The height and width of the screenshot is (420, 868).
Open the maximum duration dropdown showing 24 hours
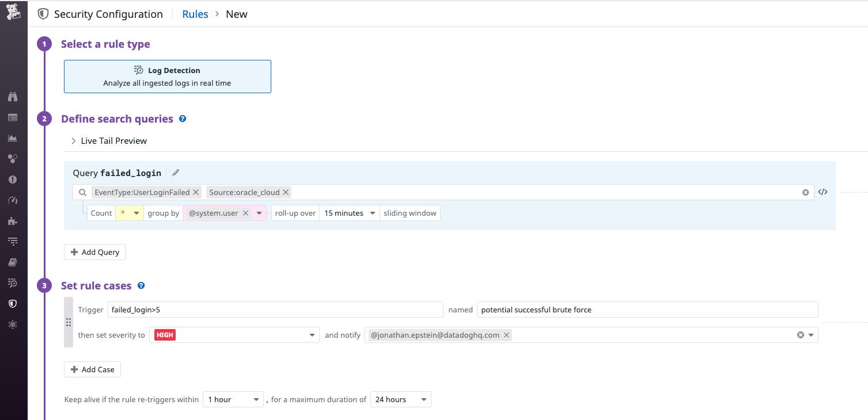[400, 399]
